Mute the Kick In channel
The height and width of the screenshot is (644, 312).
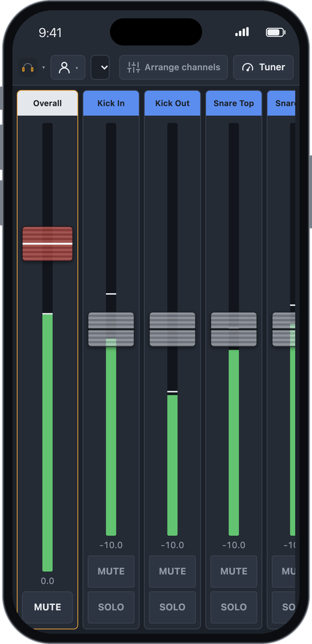coord(111,571)
